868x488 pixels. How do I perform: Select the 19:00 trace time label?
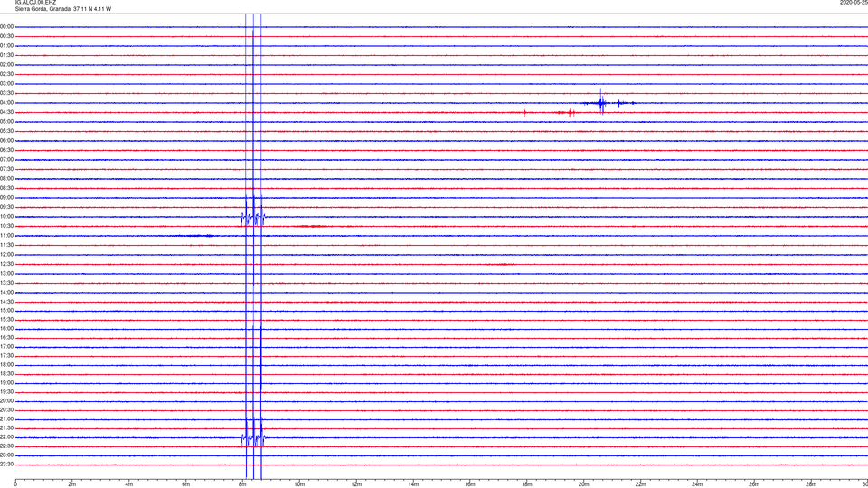6,383
